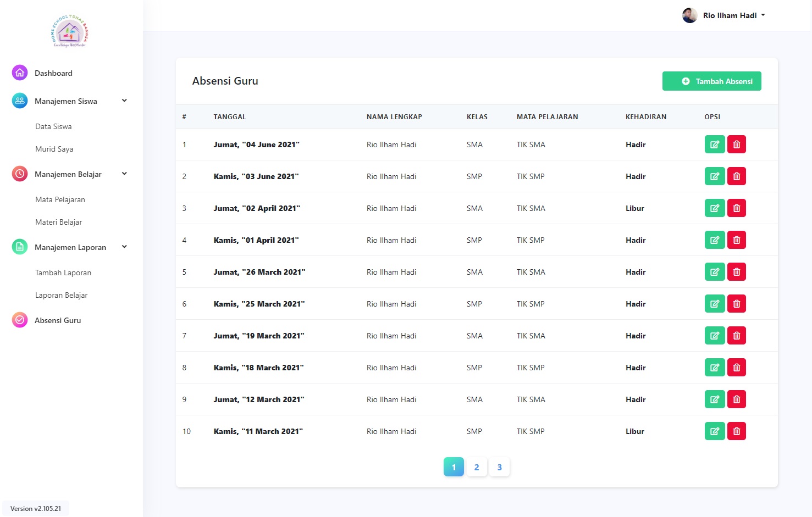Click the Absensi Guru checkmark icon
Screen dimensions: 812x517
(20, 320)
